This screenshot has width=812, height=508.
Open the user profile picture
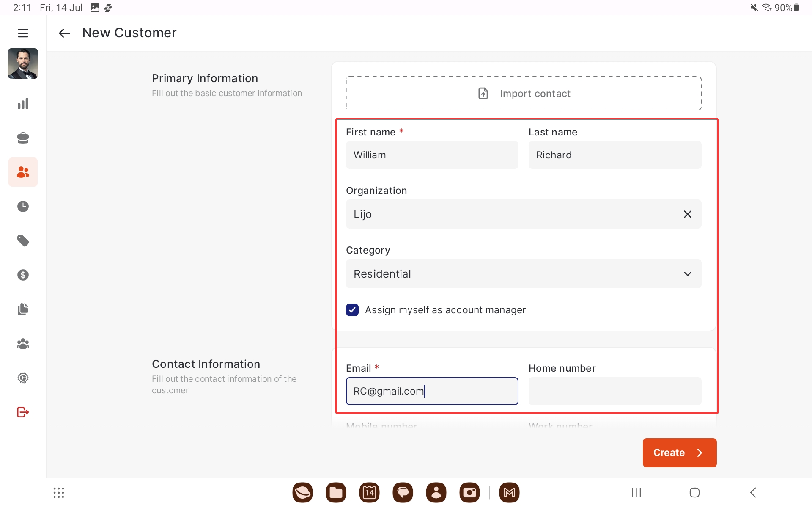coord(23,63)
